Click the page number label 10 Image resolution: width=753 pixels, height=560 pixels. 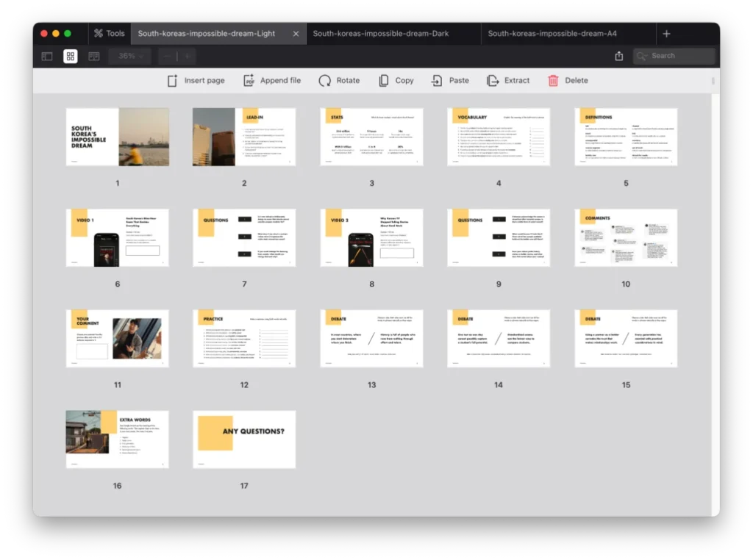click(626, 284)
